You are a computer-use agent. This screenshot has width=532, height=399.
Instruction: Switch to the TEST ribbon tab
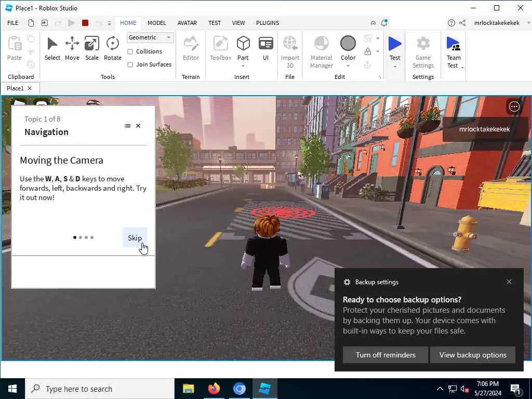215,23
